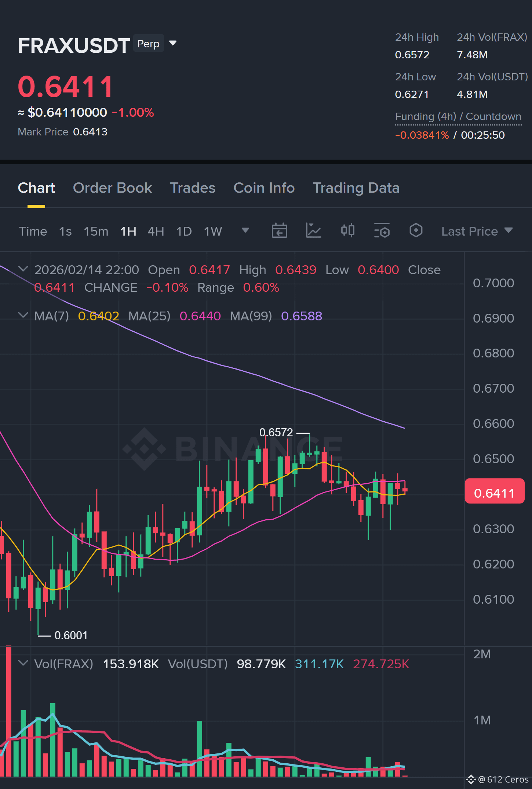
Task: Select the 1D time interval
Action: [184, 231]
